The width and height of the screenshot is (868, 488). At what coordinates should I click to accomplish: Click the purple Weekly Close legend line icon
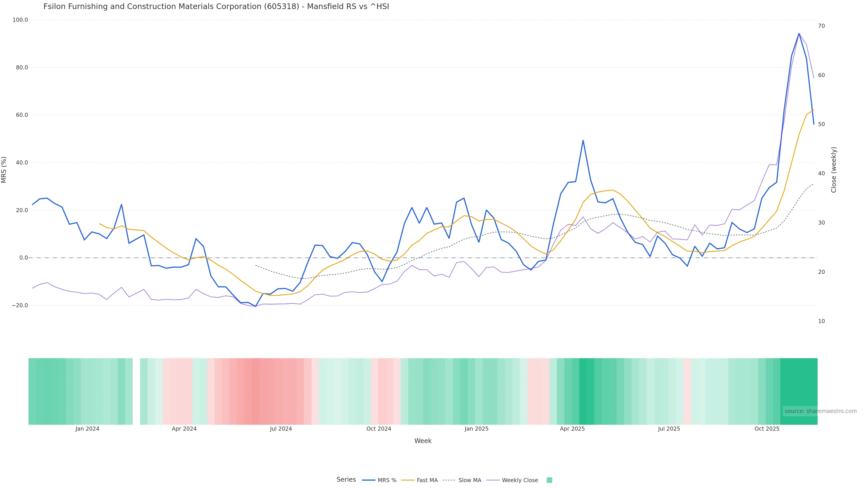[493, 480]
